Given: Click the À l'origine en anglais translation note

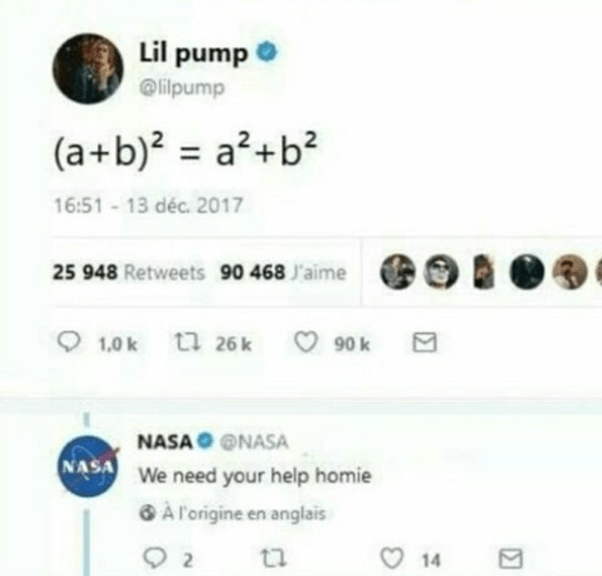Looking at the screenshot, I should pos(232,513).
